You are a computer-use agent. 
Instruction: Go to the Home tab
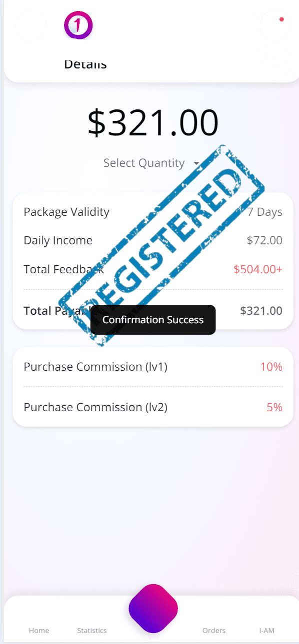click(39, 630)
